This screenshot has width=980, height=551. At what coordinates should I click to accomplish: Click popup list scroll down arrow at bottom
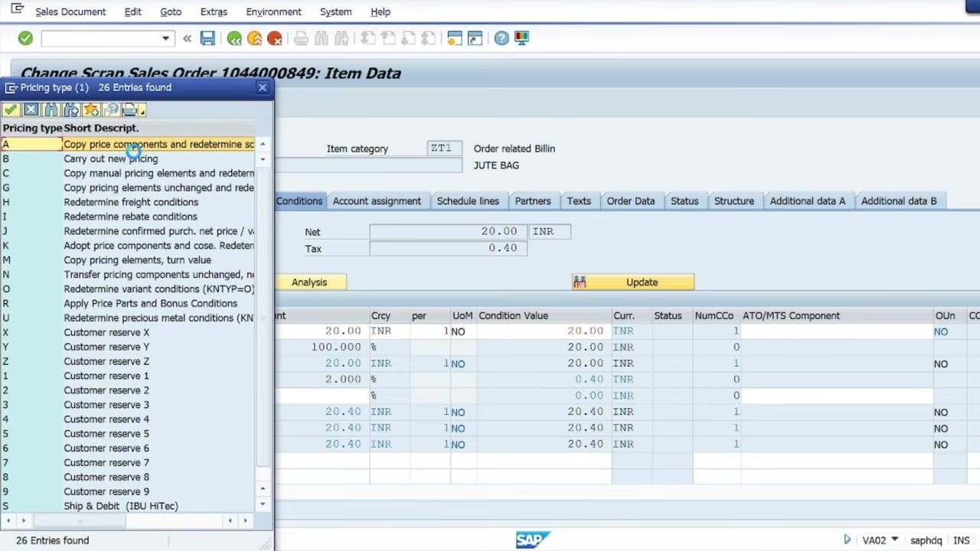click(263, 504)
